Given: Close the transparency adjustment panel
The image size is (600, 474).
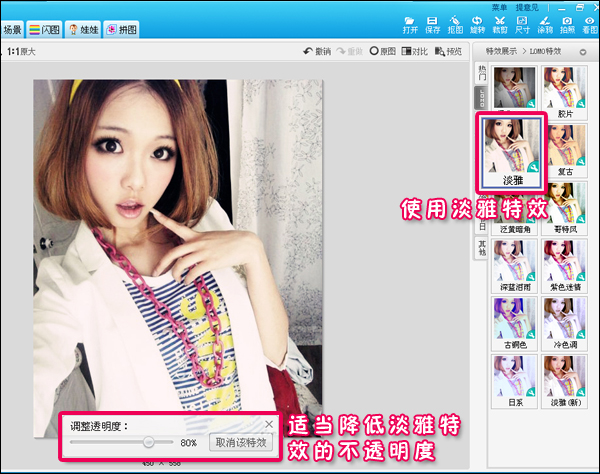Looking at the screenshot, I should 268,424.
